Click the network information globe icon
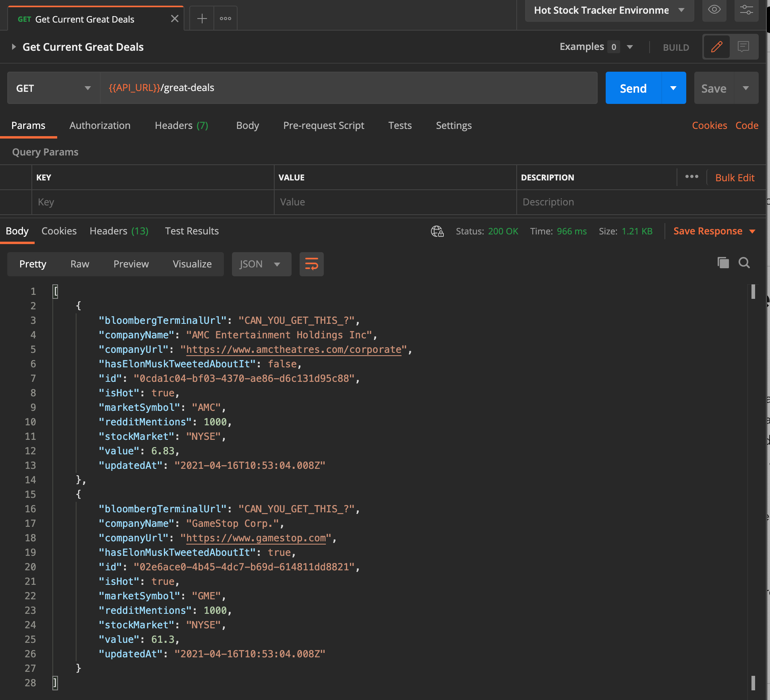Viewport: 770px width, 700px height. click(x=437, y=231)
